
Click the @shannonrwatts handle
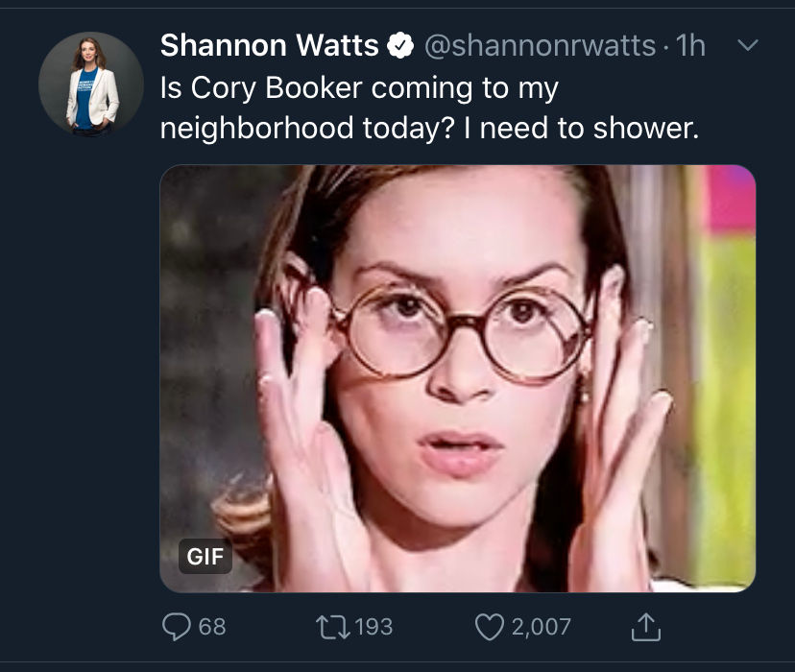click(540, 46)
